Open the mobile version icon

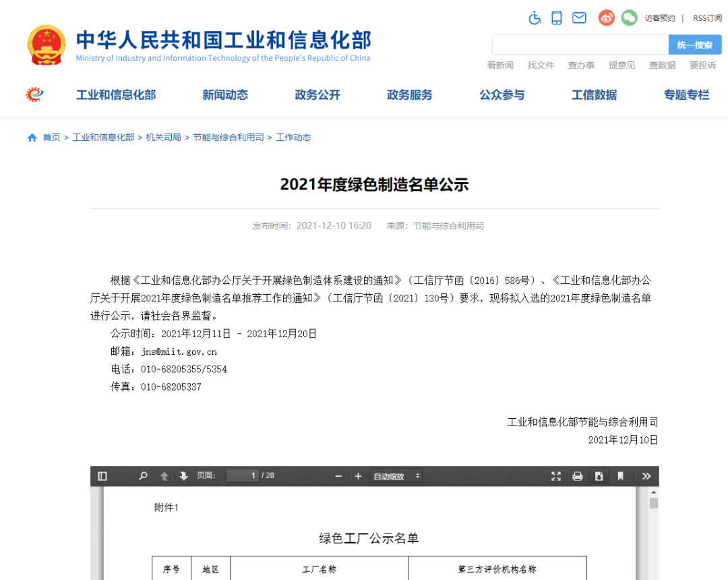[x=557, y=18]
